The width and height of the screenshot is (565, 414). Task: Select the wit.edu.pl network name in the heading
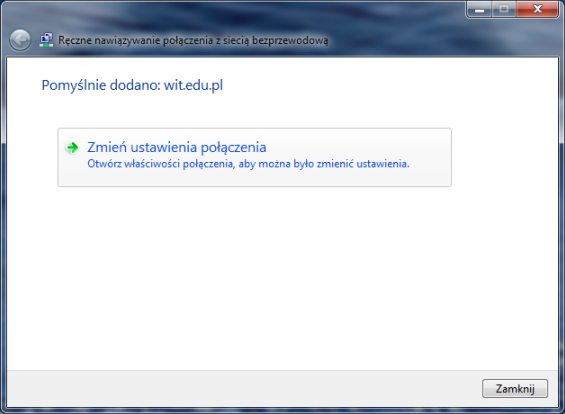pyautogui.click(x=193, y=86)
